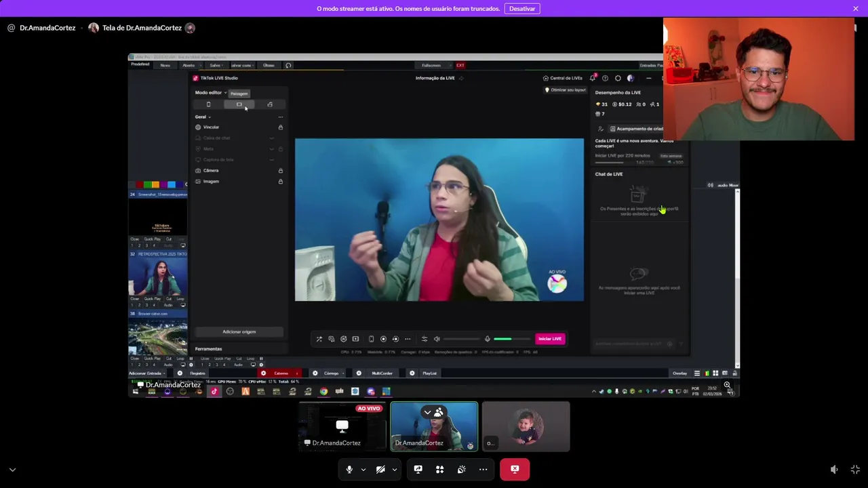The height and width of the screenshot is (488, 868).
Task: Click vMix Último button
Action: click(269, 65)
